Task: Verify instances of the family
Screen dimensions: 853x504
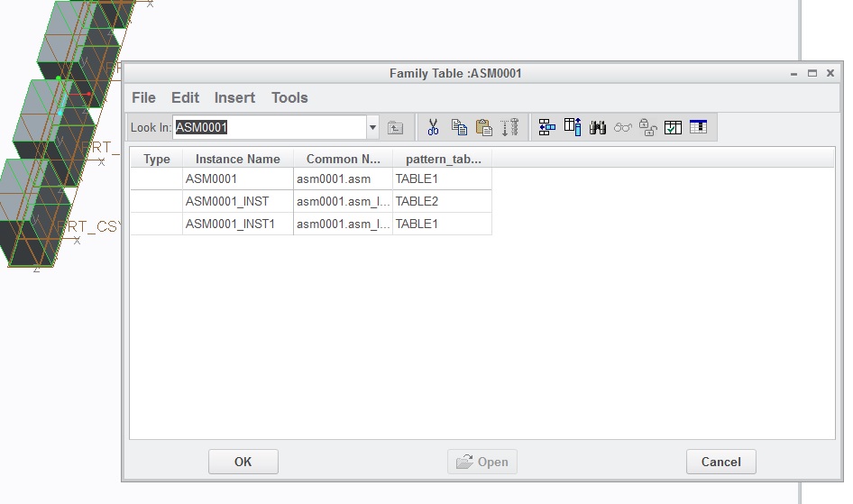Action: coord(673,128)
